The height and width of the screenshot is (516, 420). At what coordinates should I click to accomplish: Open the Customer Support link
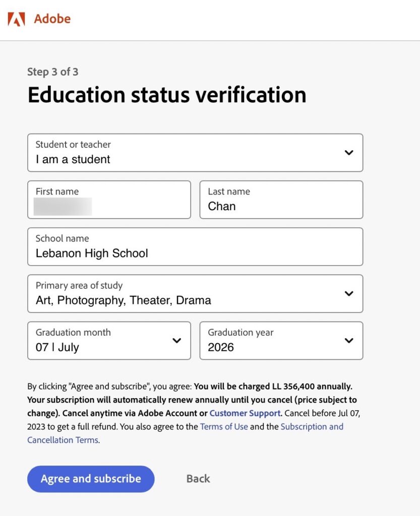click(x=245, y=413)
